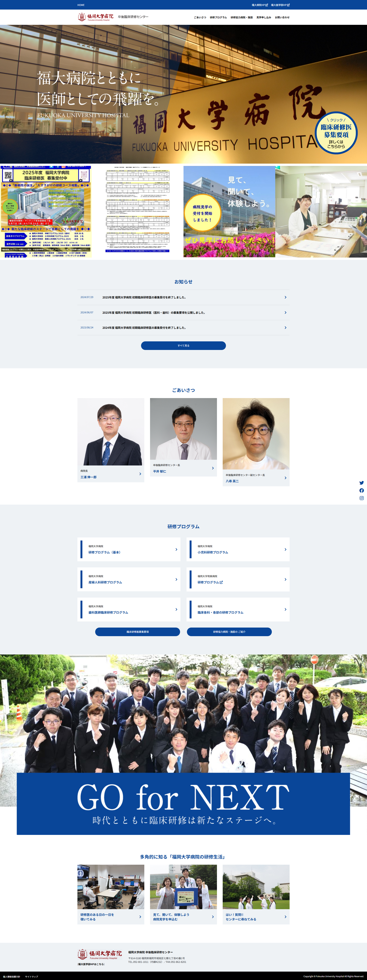Open the 研修協力病院・施設 navigation menu item
367x980 pixels.
coord(241,18)
